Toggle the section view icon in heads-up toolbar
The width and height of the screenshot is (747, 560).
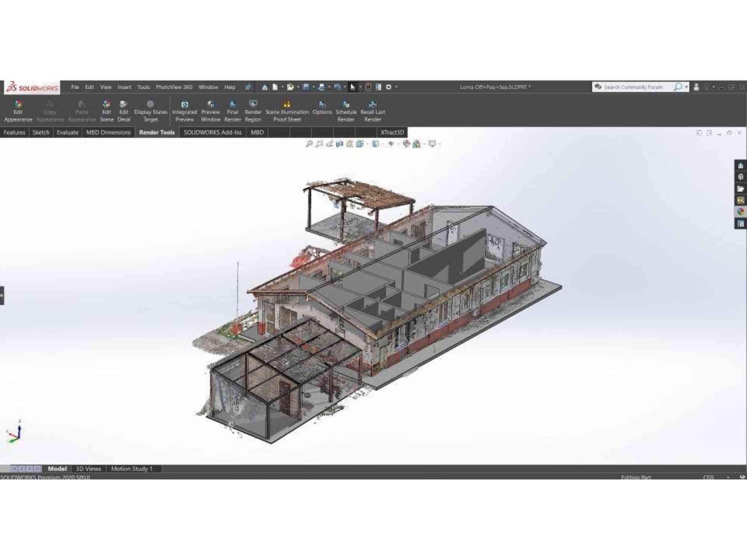pos(340,144)
